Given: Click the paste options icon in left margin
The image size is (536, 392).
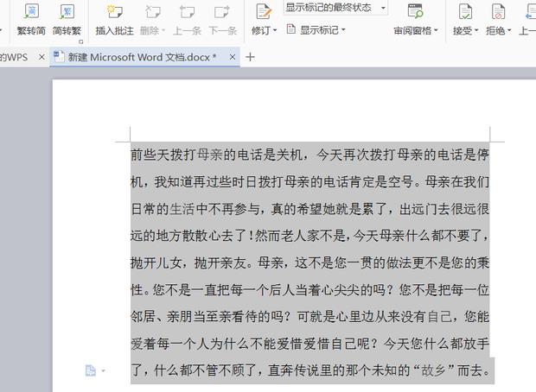Looking at the screenshot, I should [x=91, y=370].
